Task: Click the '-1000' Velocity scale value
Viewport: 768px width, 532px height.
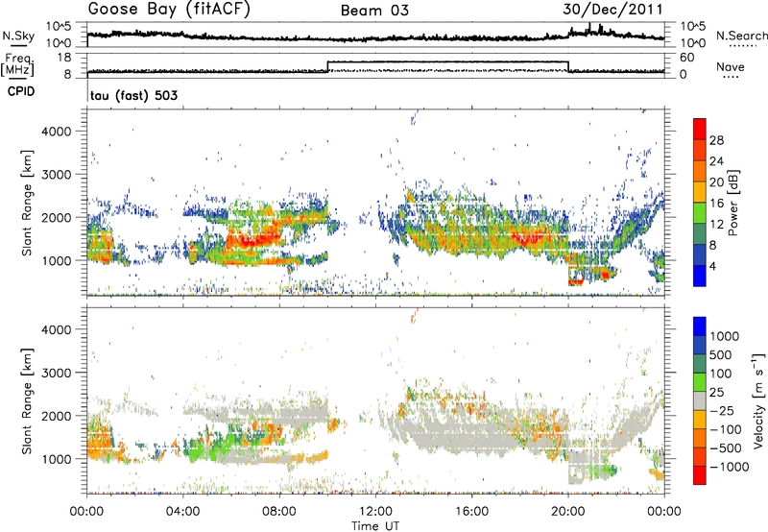Action: click(x=729, y=467)
